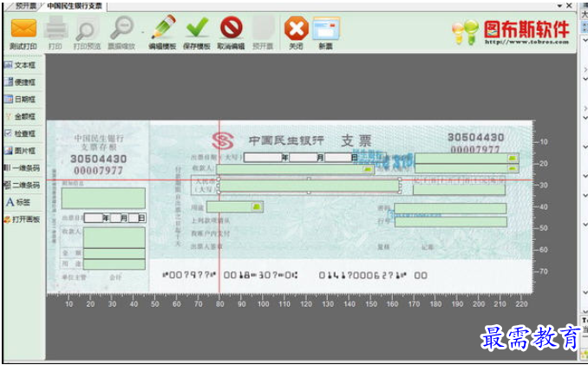Select the 行号 bank number field

click(x=451, y=222)
